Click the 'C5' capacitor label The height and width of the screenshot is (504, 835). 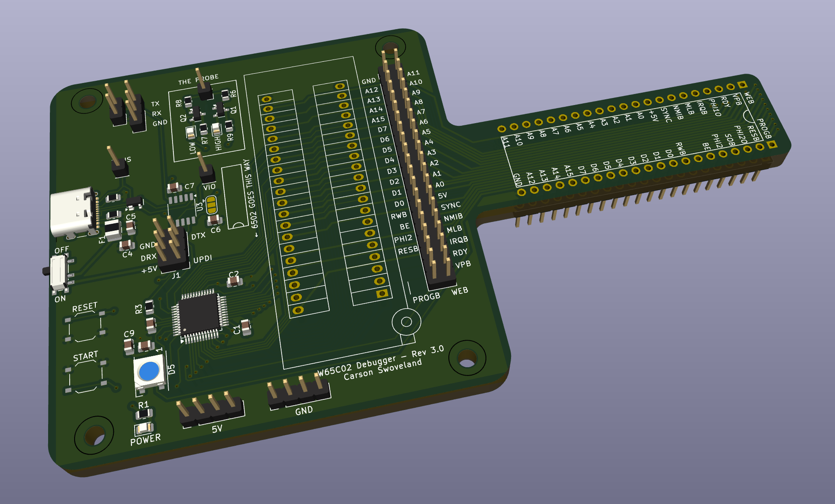[131, 217]
